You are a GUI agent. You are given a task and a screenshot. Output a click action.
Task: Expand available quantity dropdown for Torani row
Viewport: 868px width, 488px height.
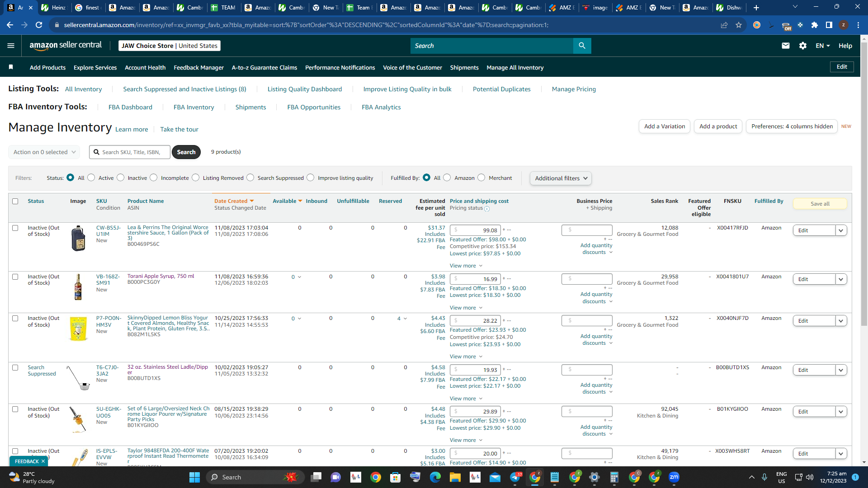point(296,277)
